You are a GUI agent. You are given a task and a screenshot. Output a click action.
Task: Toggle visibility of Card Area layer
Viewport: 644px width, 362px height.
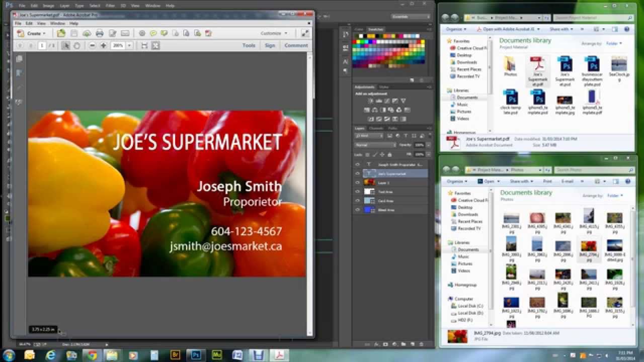coord(358,201)
